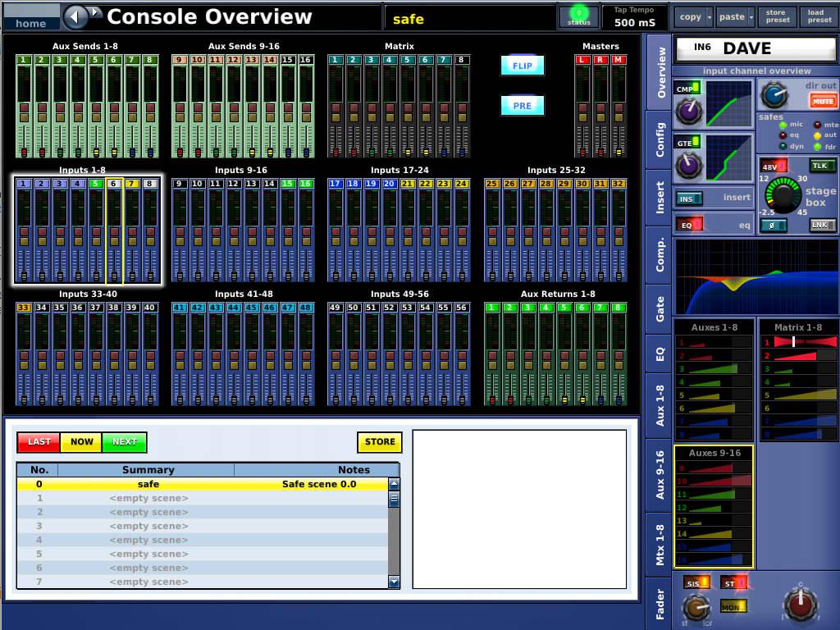
Task: Switch to the Comp. side tab
Action: coord(660,254)
